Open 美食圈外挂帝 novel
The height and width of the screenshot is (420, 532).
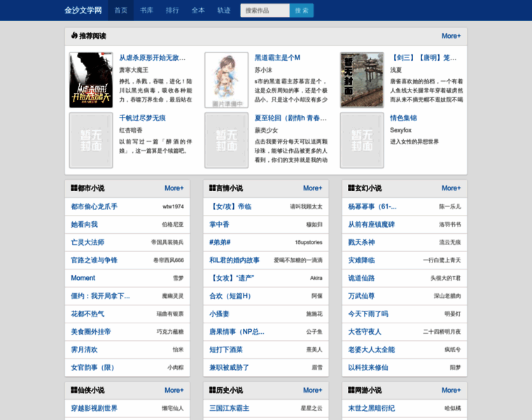pyautogui.click(x=91, y=332)
